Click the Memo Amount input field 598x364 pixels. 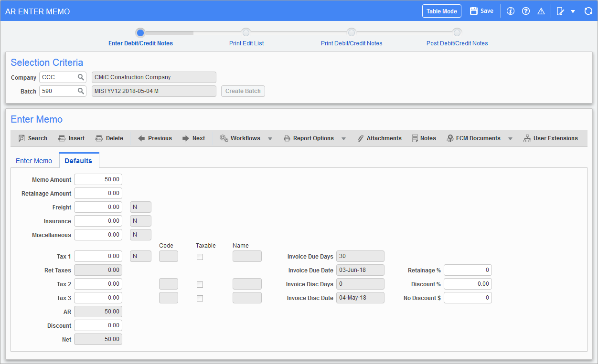98,179
